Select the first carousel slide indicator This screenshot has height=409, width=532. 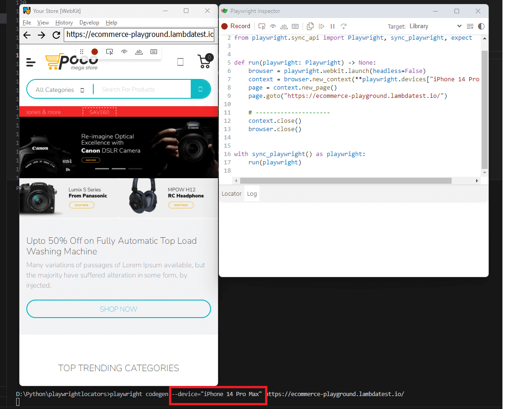point(102,168)
